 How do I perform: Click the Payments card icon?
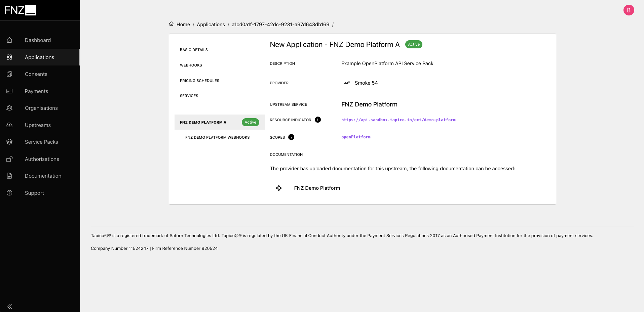(x=9, y=91)
